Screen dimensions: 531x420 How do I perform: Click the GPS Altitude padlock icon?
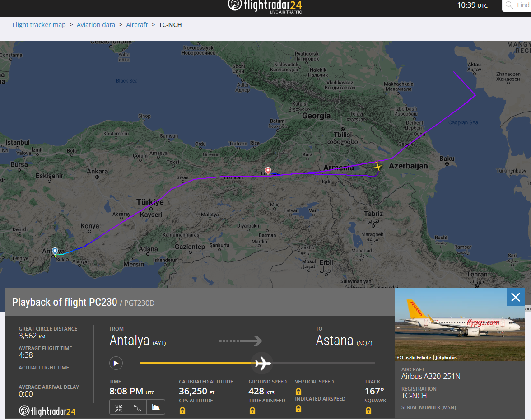coord(182,411)
